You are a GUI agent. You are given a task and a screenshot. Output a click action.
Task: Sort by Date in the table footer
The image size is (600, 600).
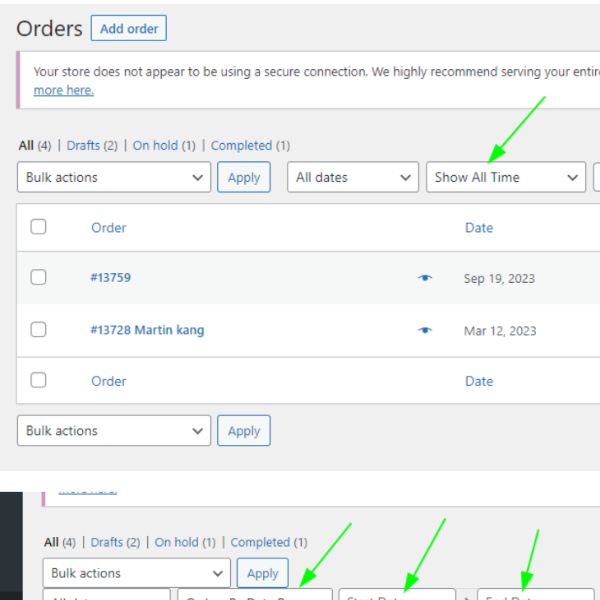coord(479,381)
